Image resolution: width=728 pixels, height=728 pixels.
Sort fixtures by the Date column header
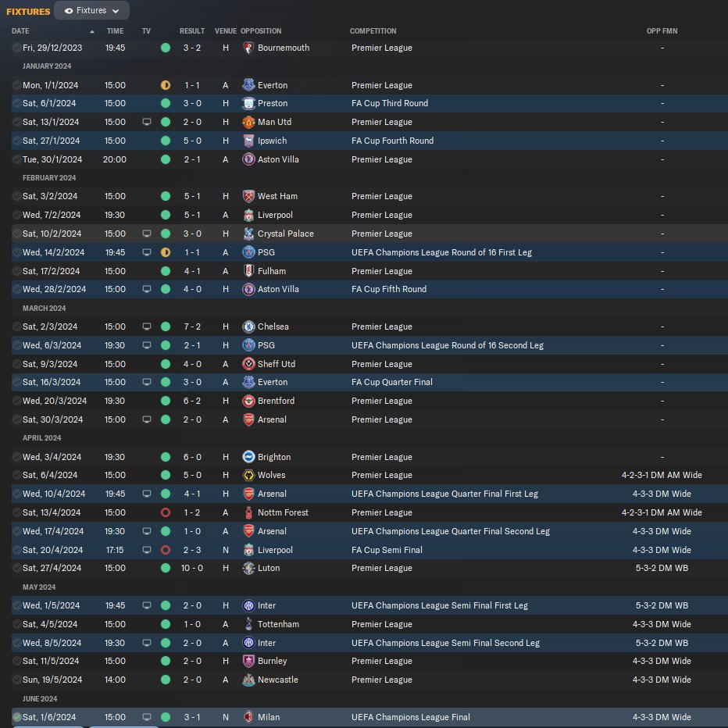[20, 31]
